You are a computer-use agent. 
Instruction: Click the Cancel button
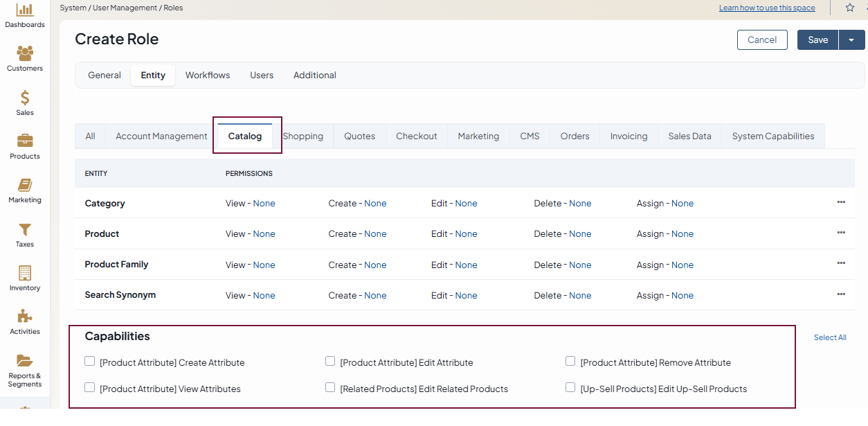tap(762, 40)
